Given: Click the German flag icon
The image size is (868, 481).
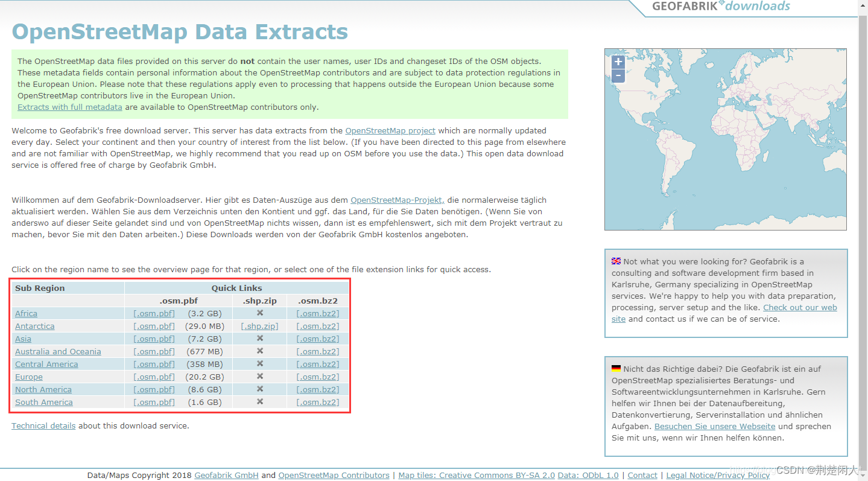Looking at the screenshot, I should pos(616,368).
